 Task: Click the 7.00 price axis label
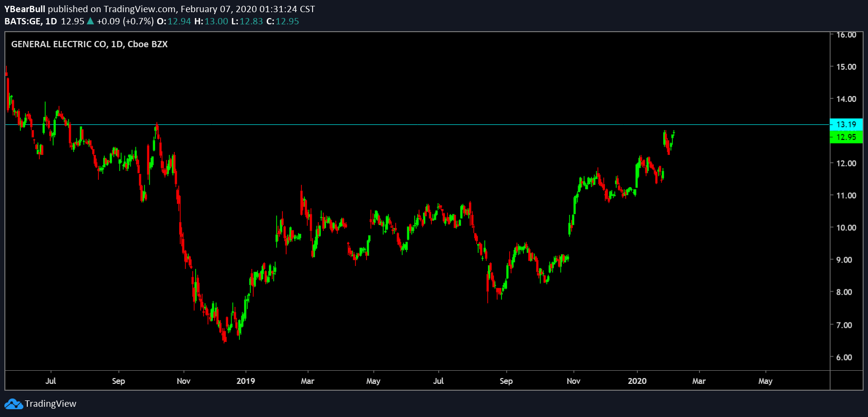click(844, 325)
